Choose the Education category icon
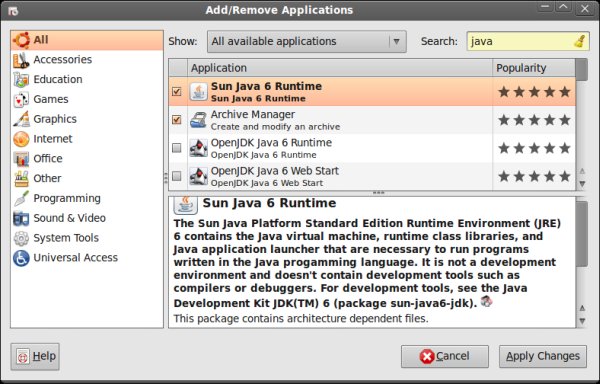Image resolution: width=600 pixels, height=384 pixels. coord(21,80)
